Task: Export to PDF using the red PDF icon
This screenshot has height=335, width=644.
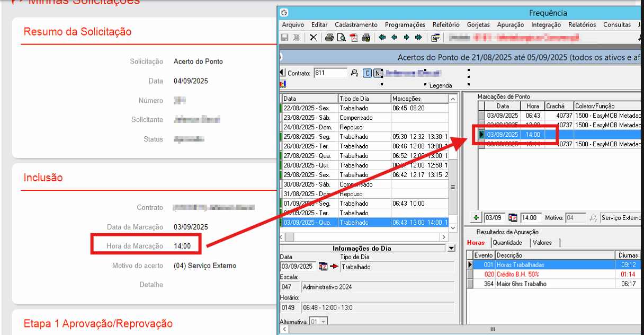Action: [354, 38]
